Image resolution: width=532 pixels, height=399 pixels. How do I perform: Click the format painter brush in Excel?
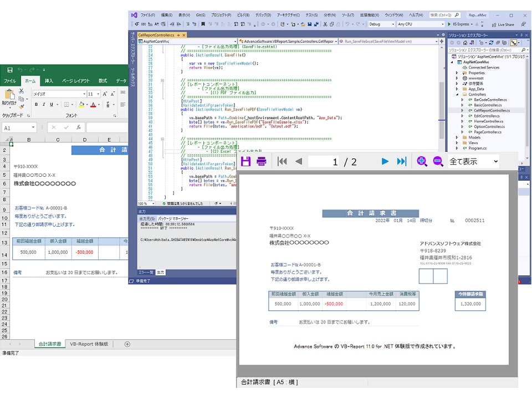click(22, 106)
